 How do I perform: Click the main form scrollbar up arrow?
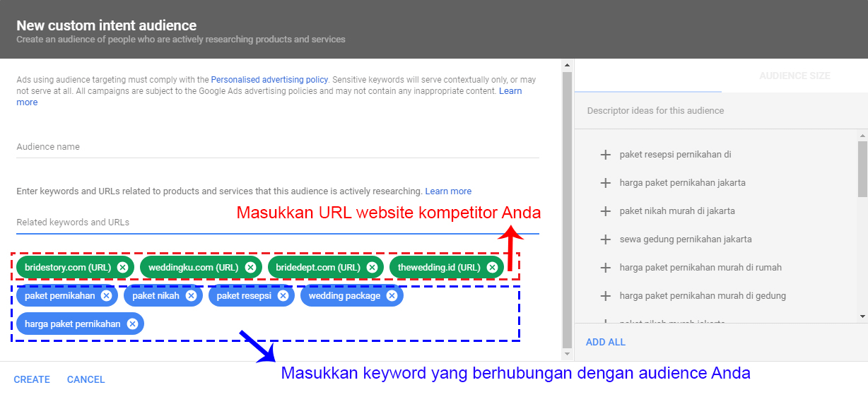coord(567,66)
